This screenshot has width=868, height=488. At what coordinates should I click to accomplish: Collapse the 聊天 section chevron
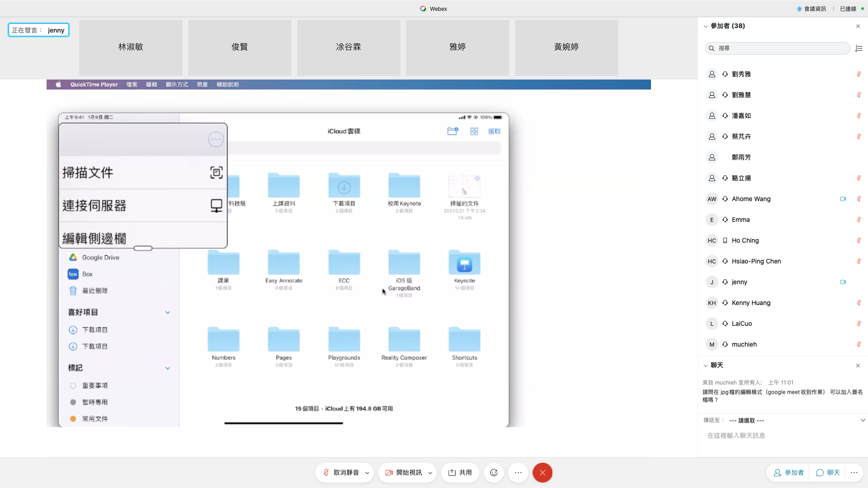point(705,366)
